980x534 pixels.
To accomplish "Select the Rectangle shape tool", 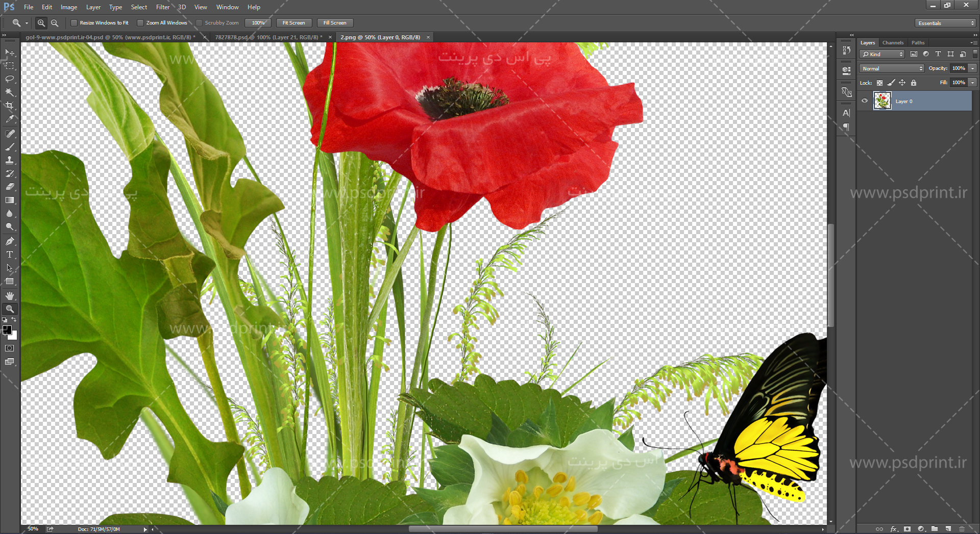I will tap(10, 281).
